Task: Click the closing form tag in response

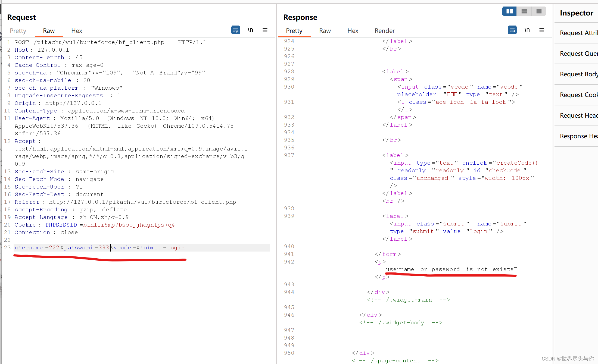Action: [x=388, y=254]
